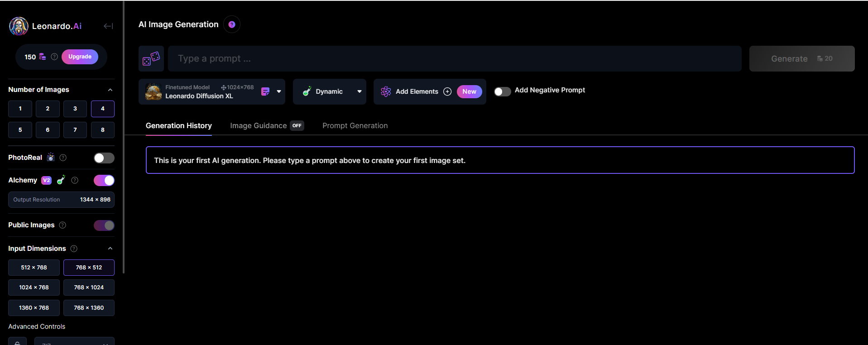Select the 1360 × 768 dimension
Viewport: 868px width, 345px height.
(x=34, y=308)
